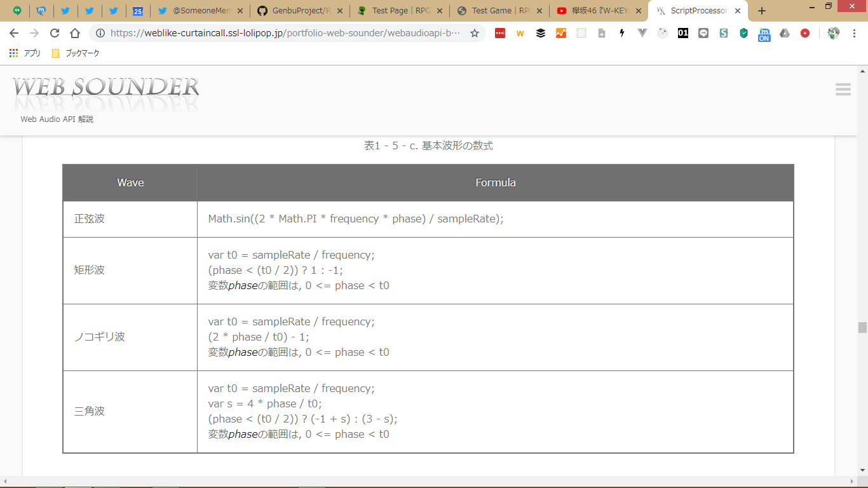Screen dimensions: 868x488
Task: Switch to the pinned Mastodon tab
Action: coord(41,11)
